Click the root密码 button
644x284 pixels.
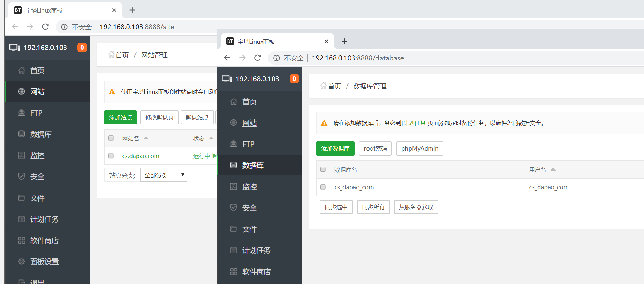click(375, 148)
